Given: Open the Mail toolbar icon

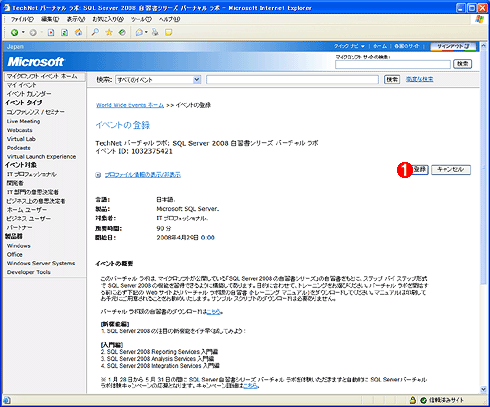Looking at the screenshot, I should pyautogui.click(x=139, y=32).
